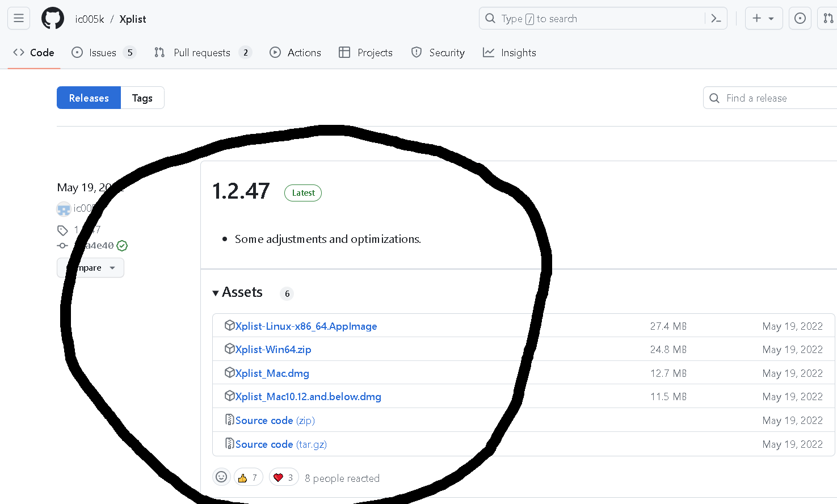
Task: Click the 'Find a release' search field
Action: [770, 98]
